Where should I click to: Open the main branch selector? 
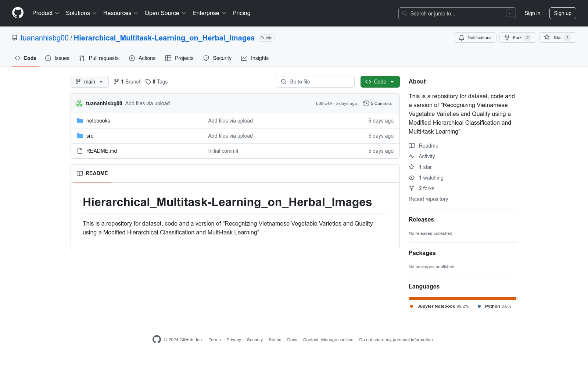point(90,82)
